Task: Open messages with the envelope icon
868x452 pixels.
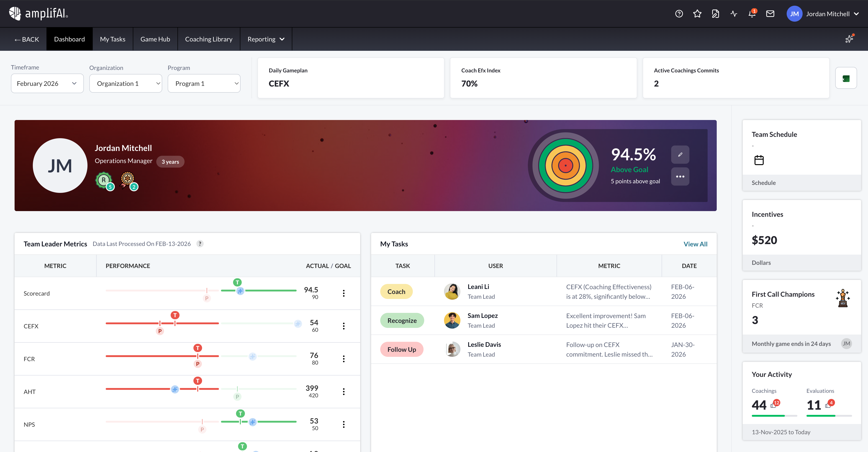Action: pos(771,13)
